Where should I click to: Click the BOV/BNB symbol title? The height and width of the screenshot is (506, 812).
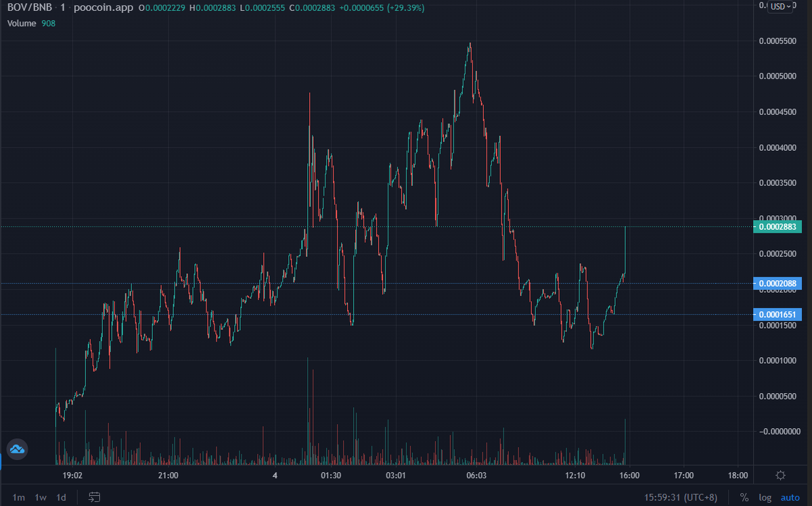30,8
